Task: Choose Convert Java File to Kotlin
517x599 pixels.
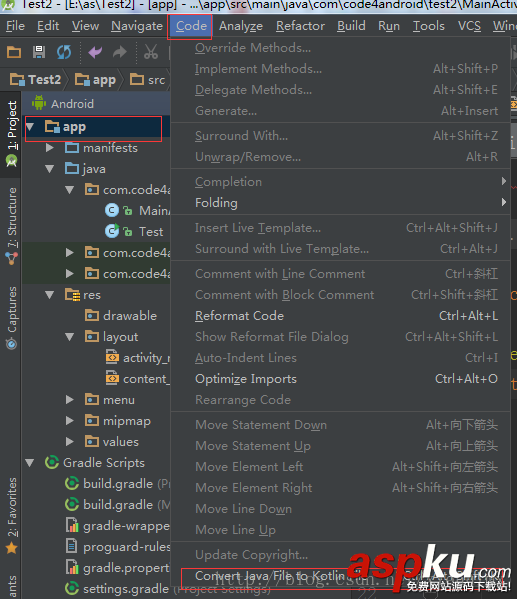Action: click(x=340, y=576)
